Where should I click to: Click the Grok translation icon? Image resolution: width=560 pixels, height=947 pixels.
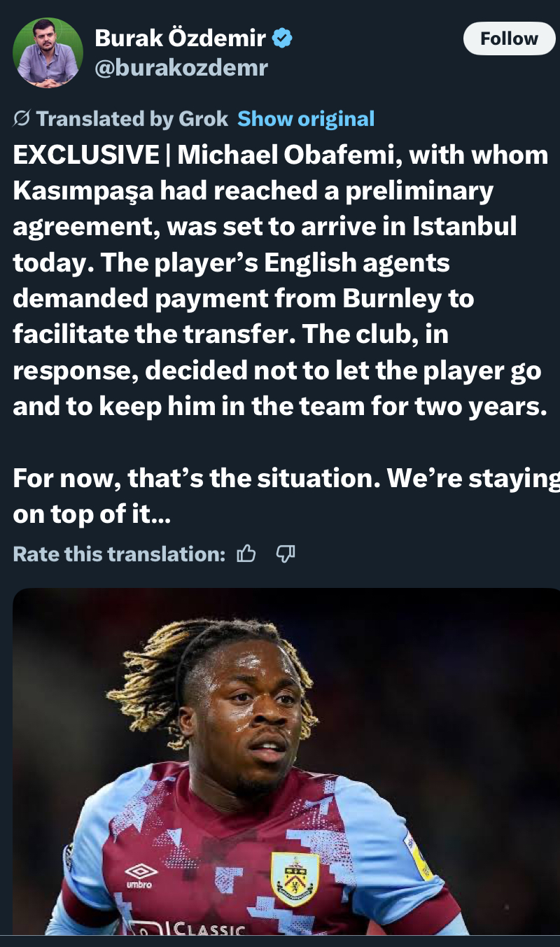(x=22, y=119)
